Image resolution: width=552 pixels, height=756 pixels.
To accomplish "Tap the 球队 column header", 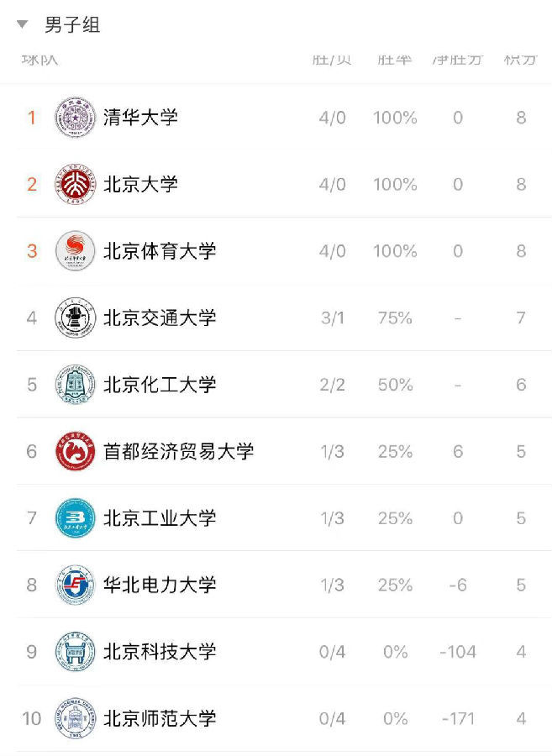I will click(39, 60).
